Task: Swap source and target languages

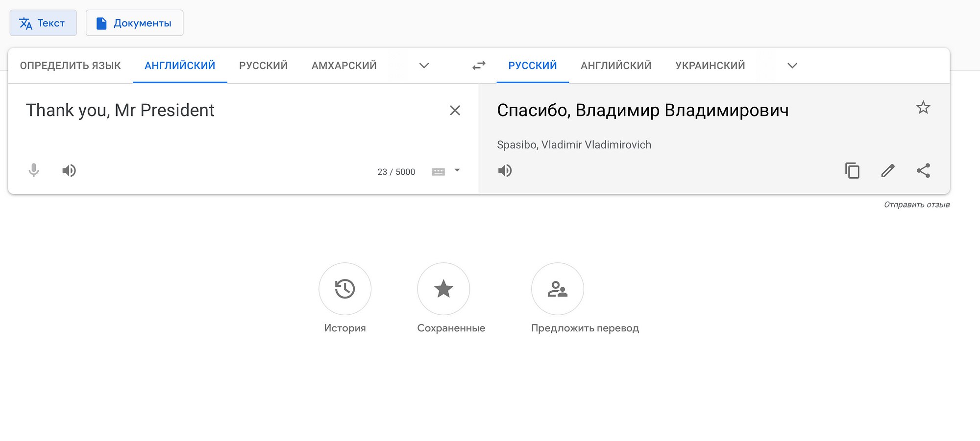Action: point(479,66)
